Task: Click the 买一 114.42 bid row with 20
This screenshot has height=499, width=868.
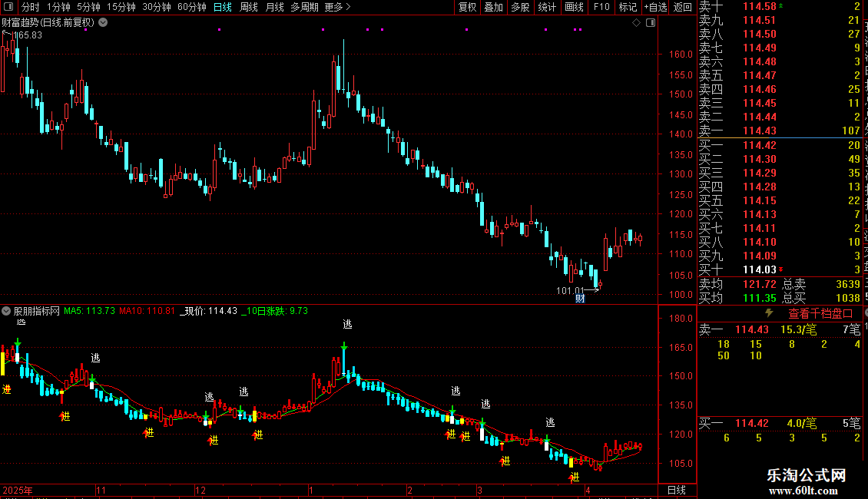Action: 780,145
